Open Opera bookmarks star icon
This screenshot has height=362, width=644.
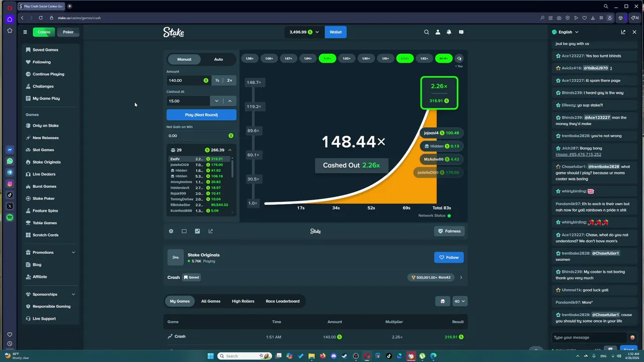tap(10, 30)
